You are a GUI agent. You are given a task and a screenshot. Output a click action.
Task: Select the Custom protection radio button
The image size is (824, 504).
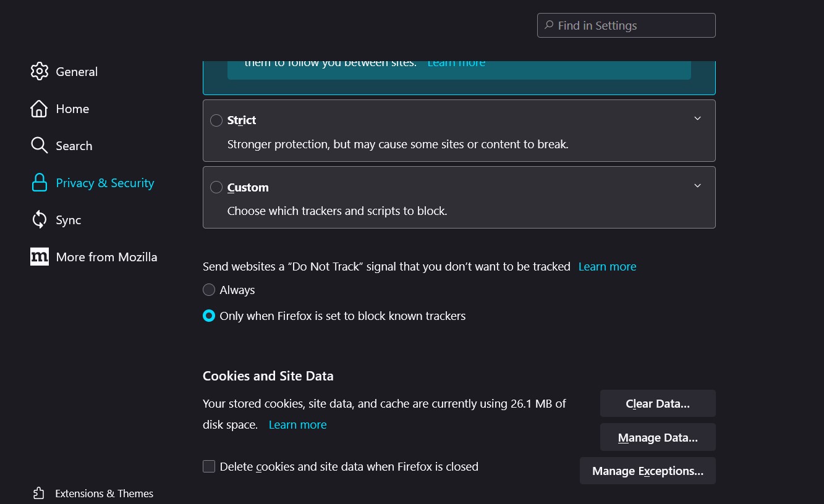pos(216,187)
